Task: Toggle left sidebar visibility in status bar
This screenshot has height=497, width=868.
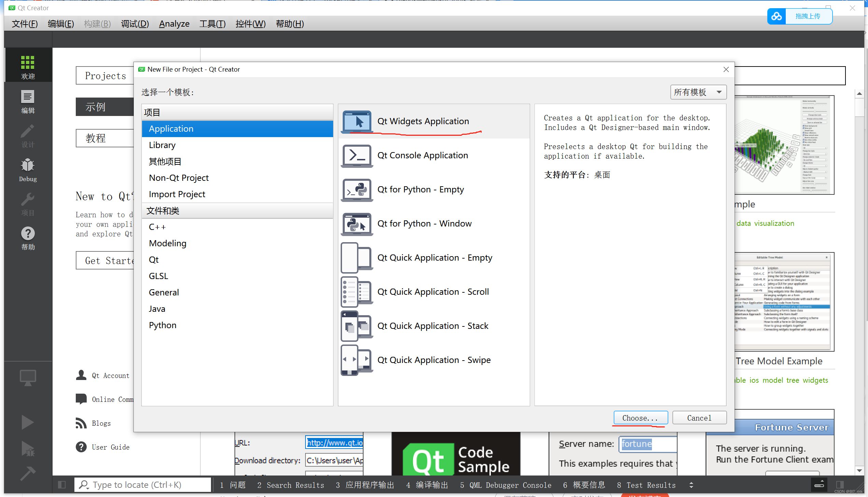Action: pyautogui.click(x=62, y=485)
